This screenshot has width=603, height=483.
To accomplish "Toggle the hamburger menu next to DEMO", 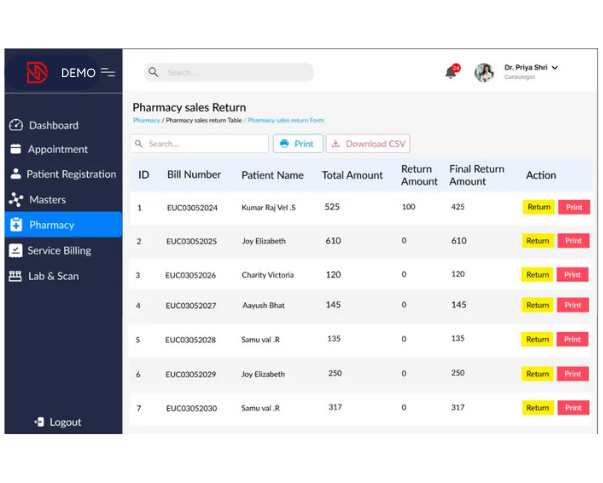I will click(x=108, y=73).
